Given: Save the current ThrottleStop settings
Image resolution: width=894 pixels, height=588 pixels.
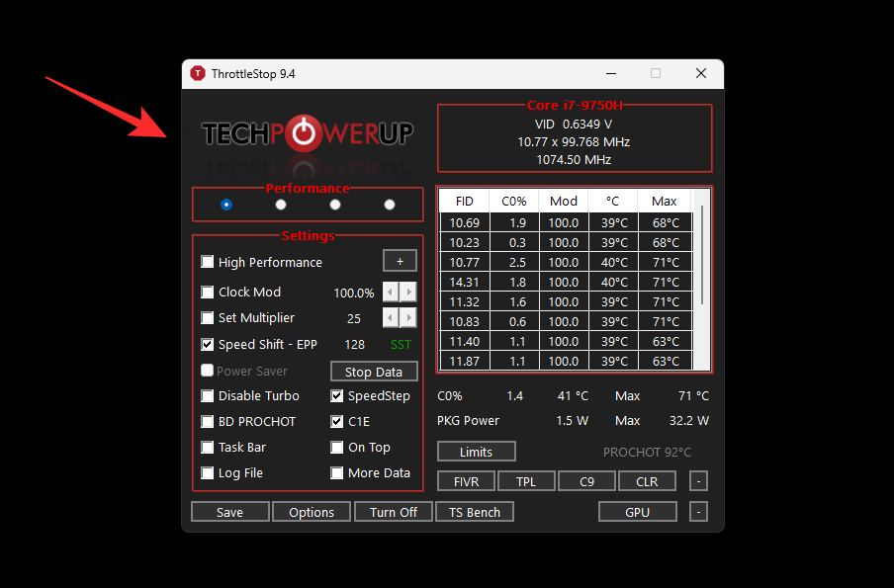Looking at the screenshot, I should [229, 511].
